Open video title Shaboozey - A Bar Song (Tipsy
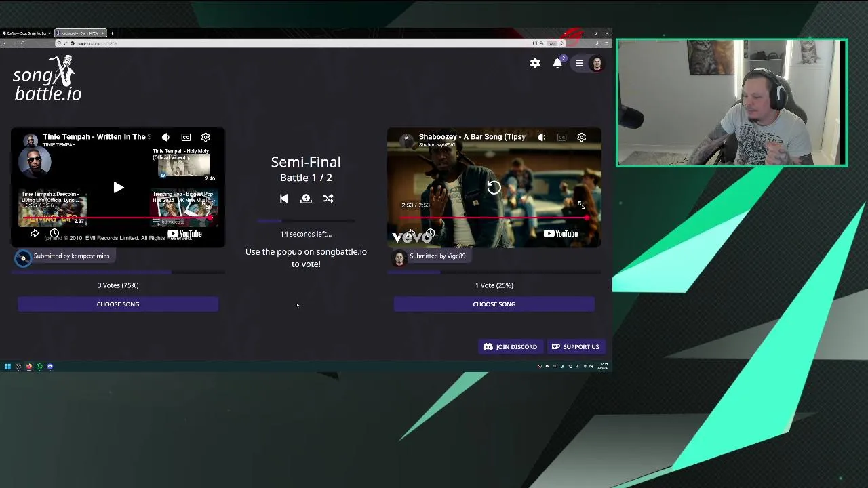Image resolution: width=868 pixels, height=488 pixels. point(472,136)
